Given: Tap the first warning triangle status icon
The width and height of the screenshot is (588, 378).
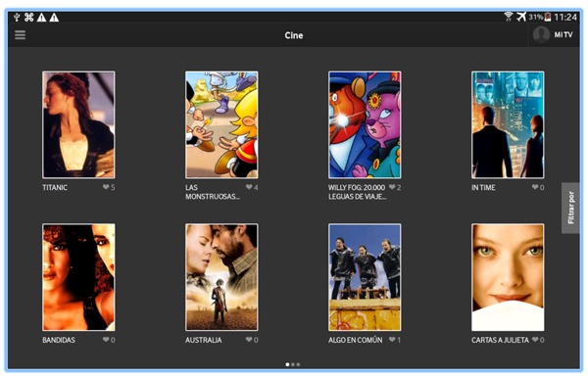Looking at the screenshot, I should coord(41,18).
